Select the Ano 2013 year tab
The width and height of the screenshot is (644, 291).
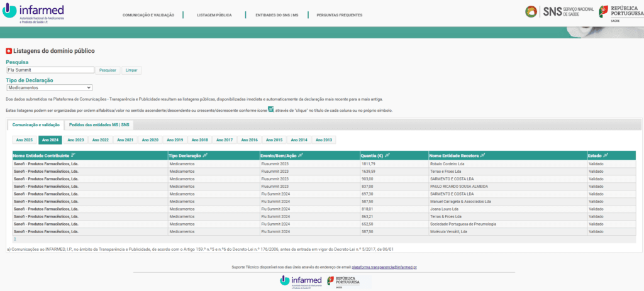[324, 140]
